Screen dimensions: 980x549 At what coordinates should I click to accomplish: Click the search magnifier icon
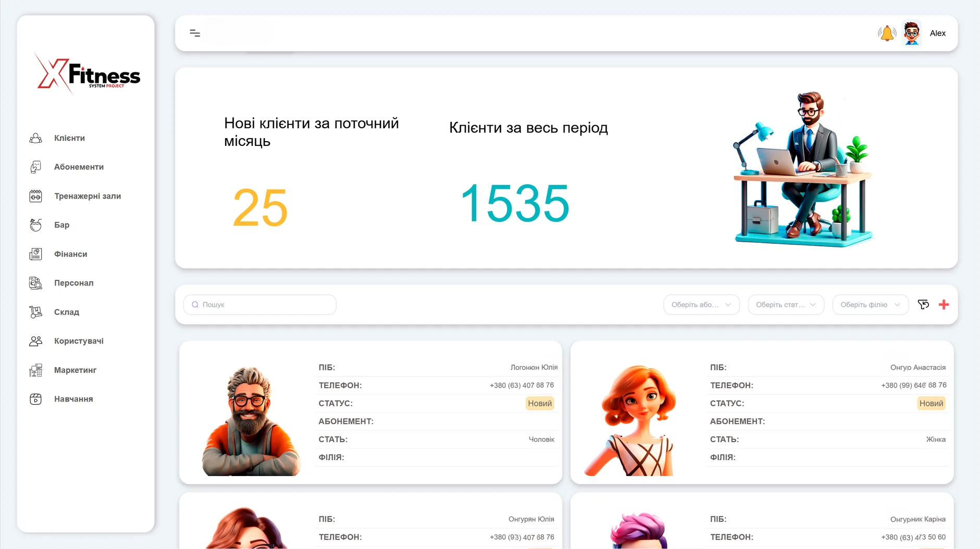pos(195,305)
